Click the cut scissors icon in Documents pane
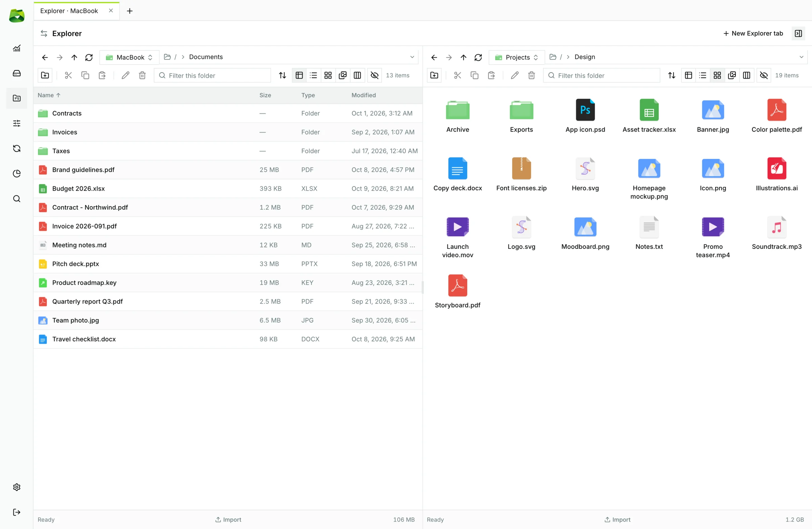This screenshot has height=529, width=812. point(68,75)
